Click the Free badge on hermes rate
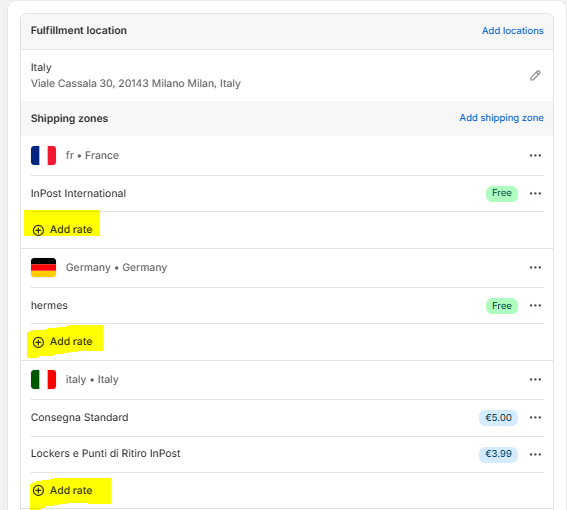 [502, 306]
